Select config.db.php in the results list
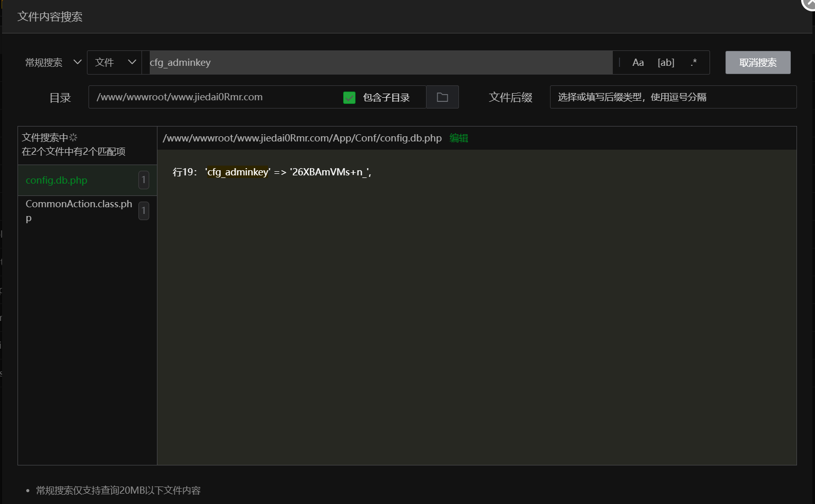The image size is (815, 504). 57,181
